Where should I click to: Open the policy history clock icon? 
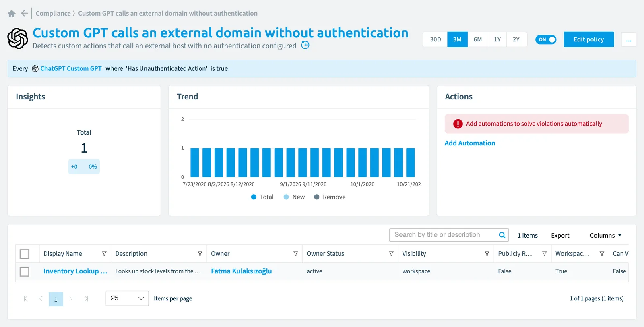coord(305,45)
